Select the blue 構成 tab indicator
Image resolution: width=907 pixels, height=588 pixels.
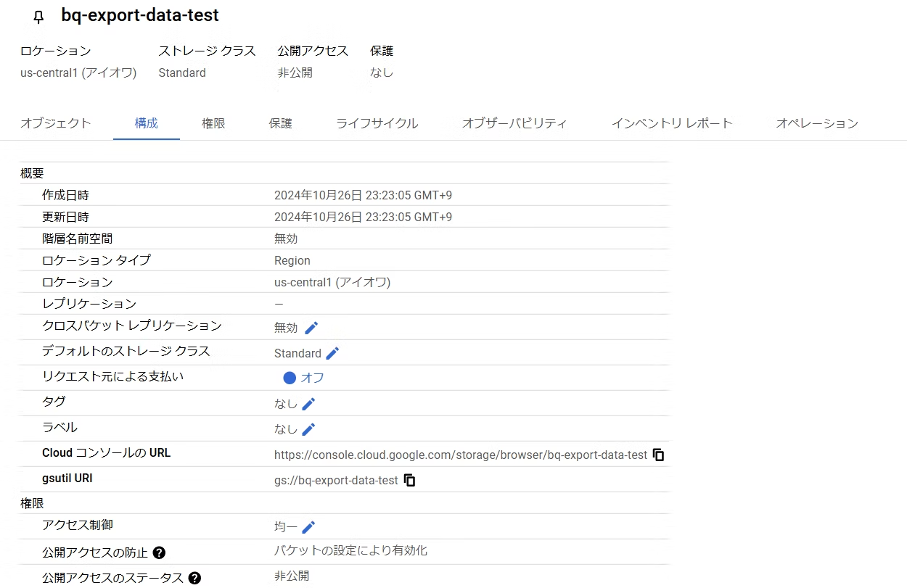[146, 123]
